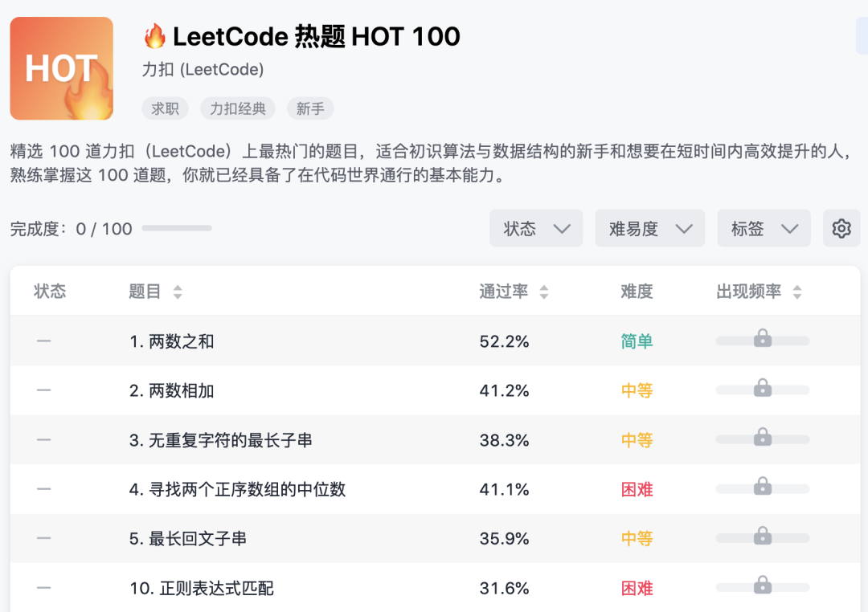
Task: Click lock icon in 两数之和 row
Action: point(763,340)
